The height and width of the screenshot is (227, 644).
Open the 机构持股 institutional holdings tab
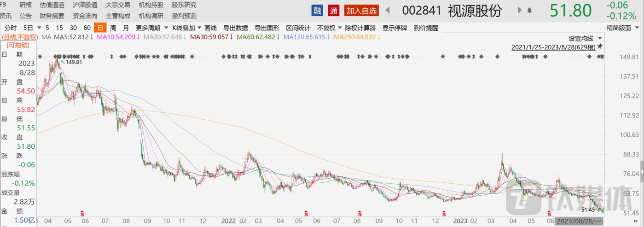tap(151, 5)
